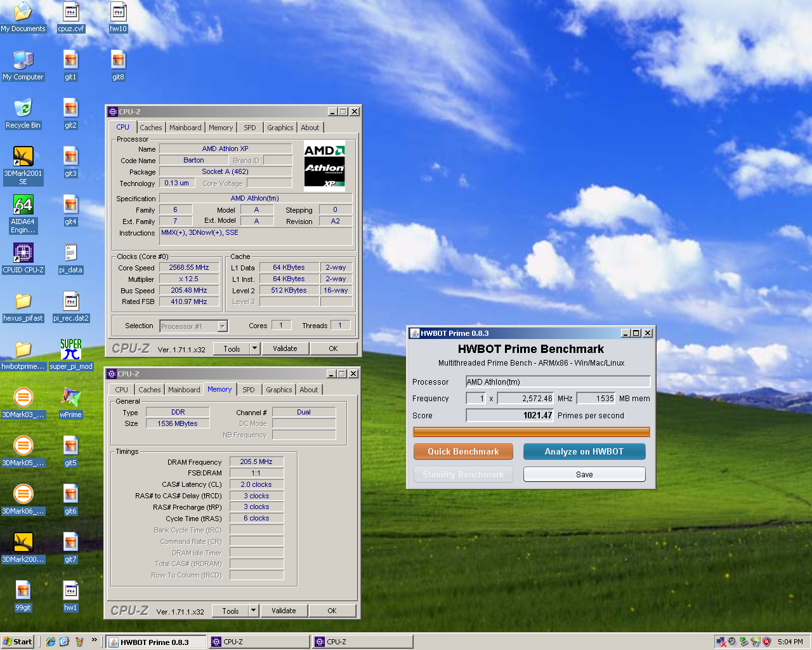Launch CPUID CPU-Z desktop shortcut
Screen dimensions: 812x650
point(23,258)
